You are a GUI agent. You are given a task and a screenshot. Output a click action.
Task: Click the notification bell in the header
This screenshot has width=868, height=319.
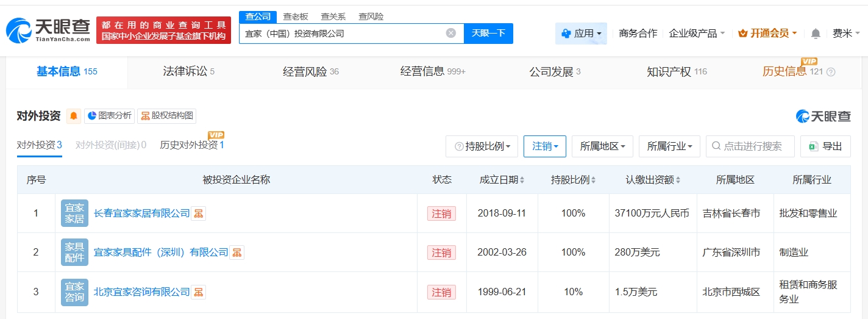(x=816, y=34)
